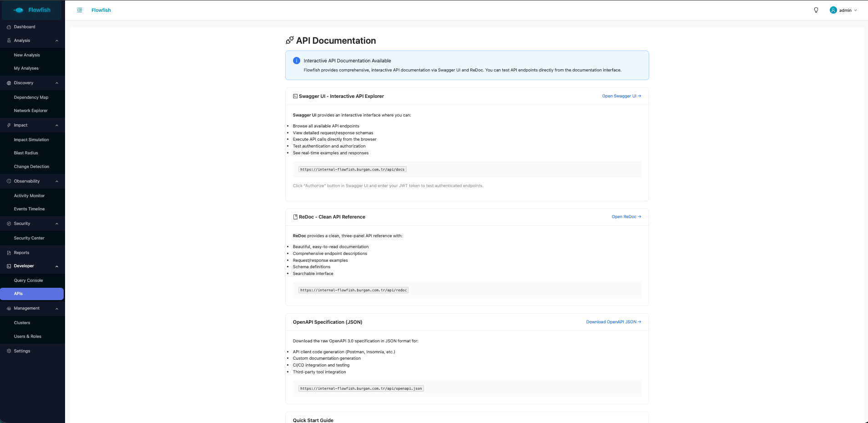Collapse the Observability menu chevron
Image resolution: width=868 pixels, height=423 pixels.
(x=57, y=181)
